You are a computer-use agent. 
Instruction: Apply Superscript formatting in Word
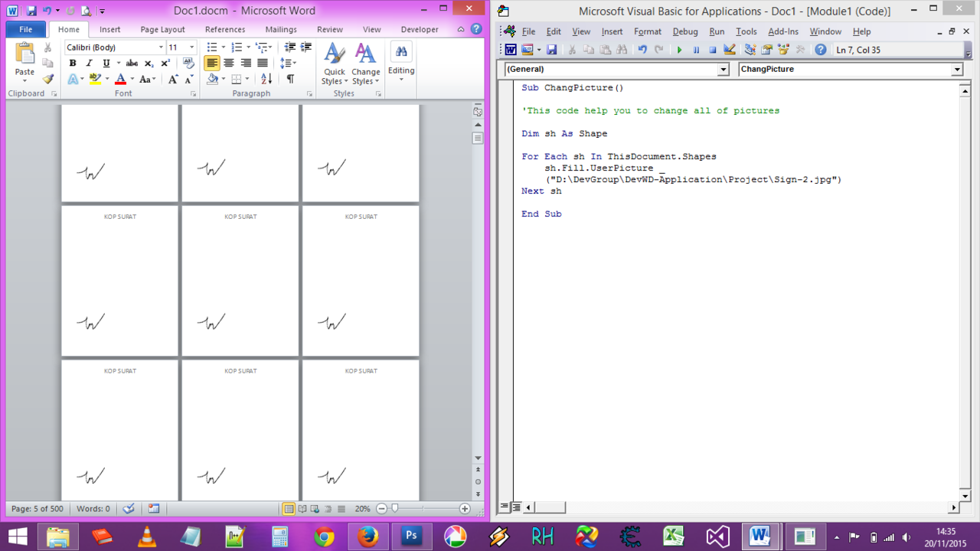(x=165, y=64)
